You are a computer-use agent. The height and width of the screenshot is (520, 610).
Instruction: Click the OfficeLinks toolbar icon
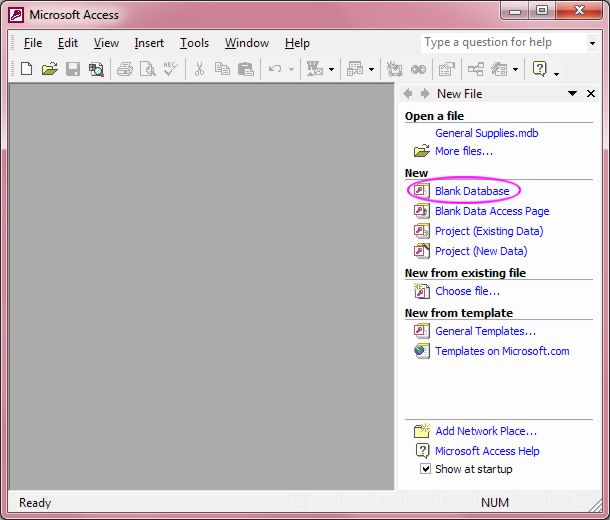click(x=315, y=69)
